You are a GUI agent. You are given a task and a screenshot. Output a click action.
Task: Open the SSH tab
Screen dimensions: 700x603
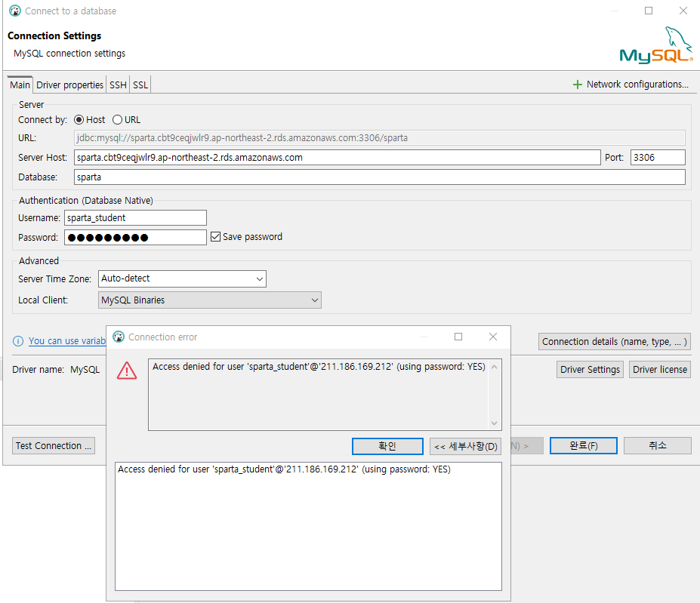pos(118,85)
